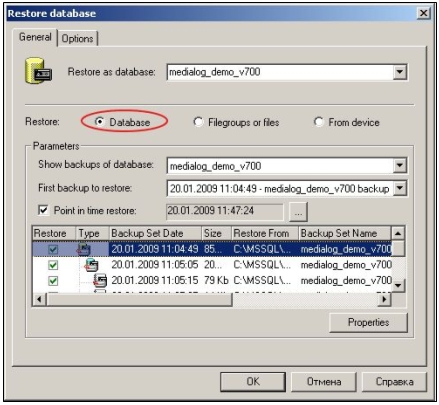
Task: Expand the First backup to restore dropdown
Action: (400, 189)
